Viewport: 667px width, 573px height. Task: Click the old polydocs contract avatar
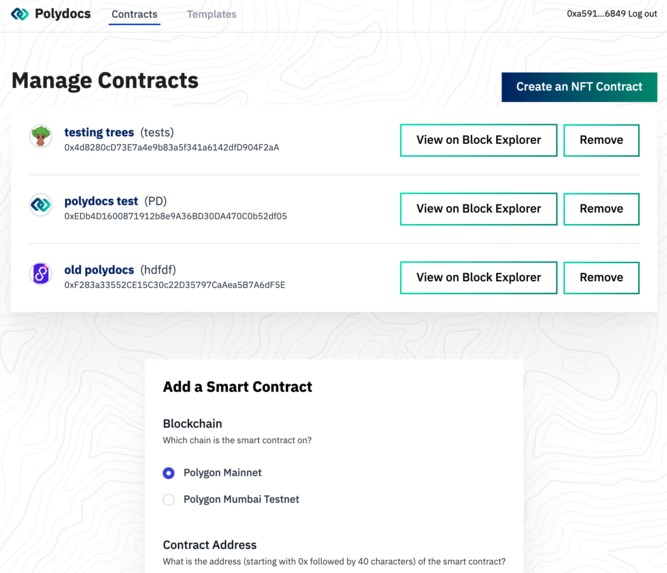[x=41, y=274]
